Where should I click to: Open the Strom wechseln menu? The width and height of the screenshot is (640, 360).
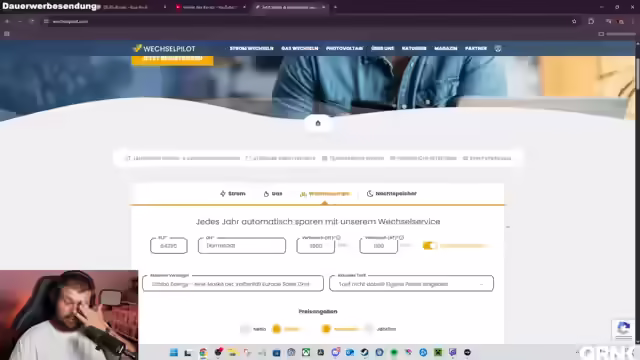[251, 49]
